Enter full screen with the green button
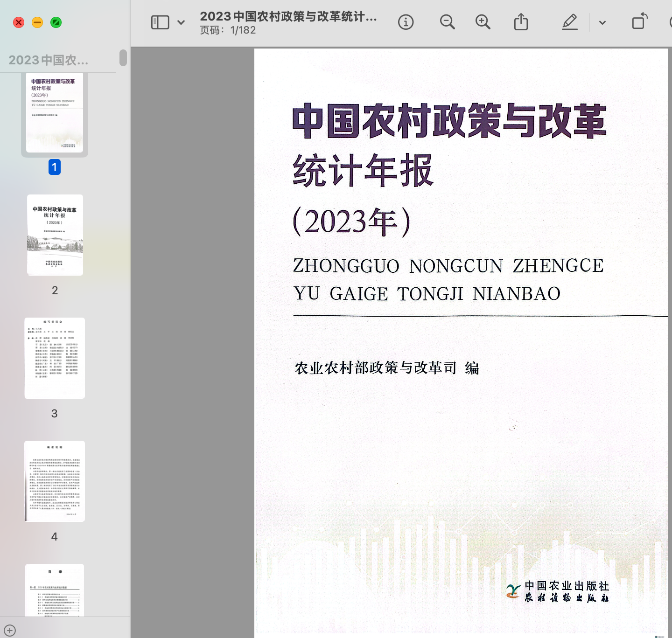Screen dimensions: 672x638 click(56, 22)
